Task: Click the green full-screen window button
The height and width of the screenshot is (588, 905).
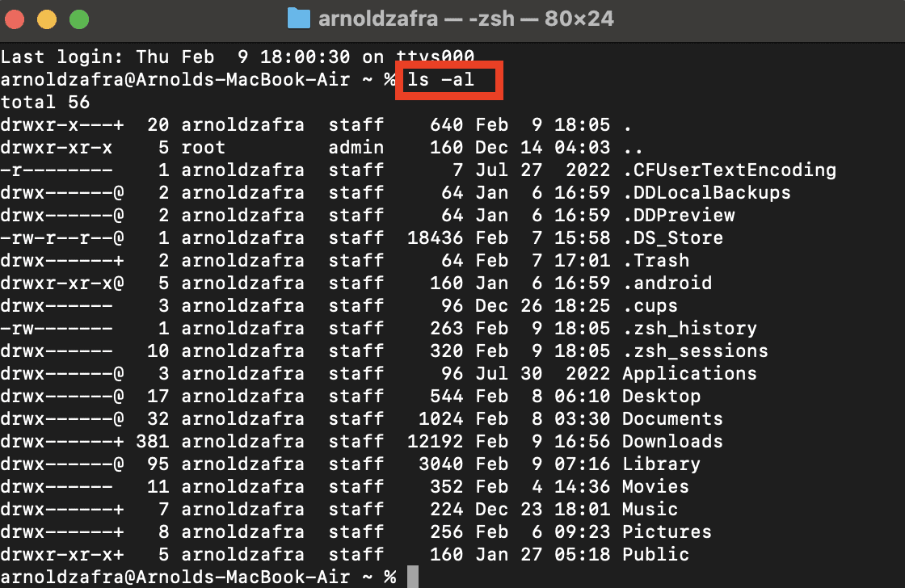Action: pos(78,18)
